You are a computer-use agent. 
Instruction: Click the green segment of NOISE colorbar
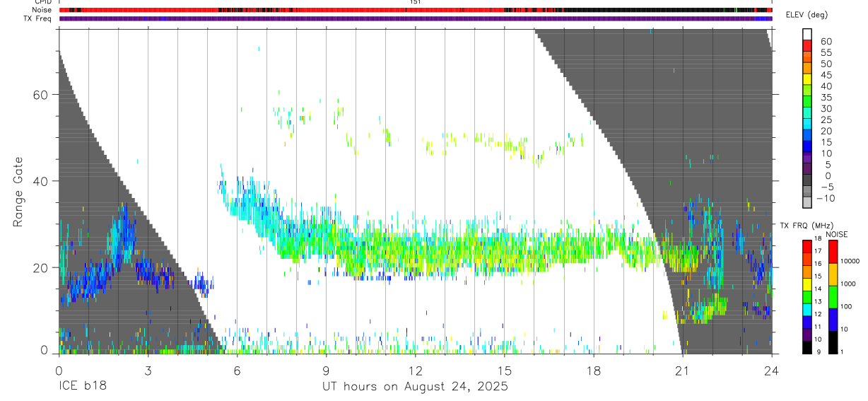833,297
